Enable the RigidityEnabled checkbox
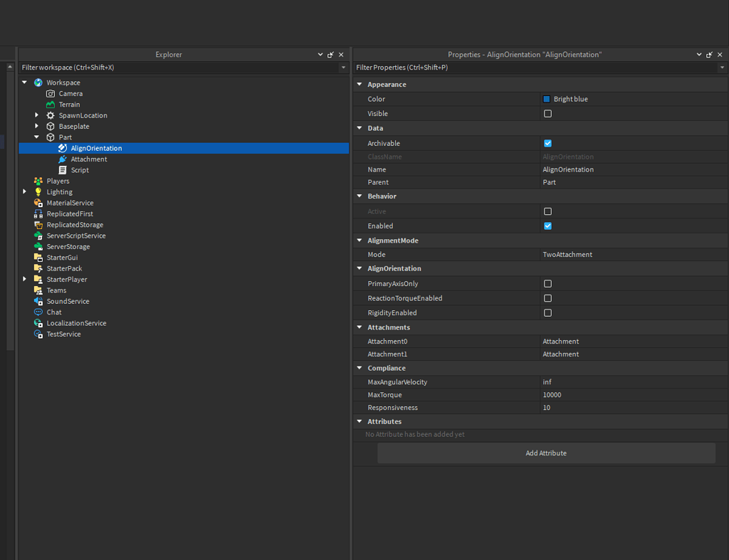Screen dimensions: 729x560 tap(547, 312)
